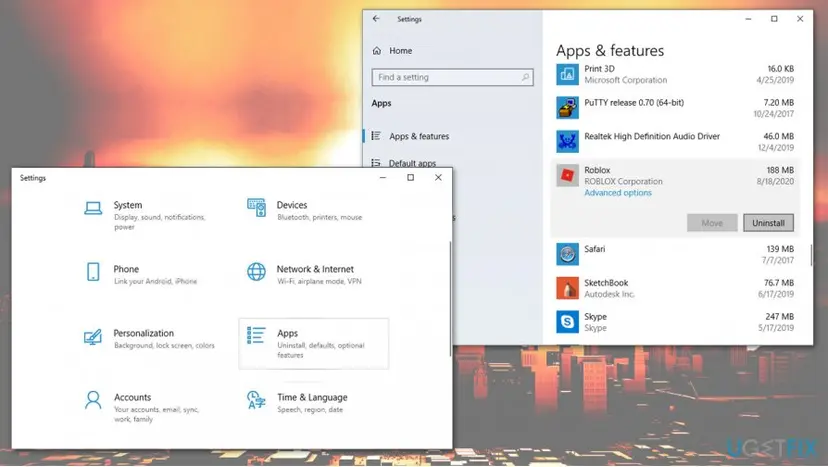Select the PuTTY release 0.70 (64-bit) row
Image resolution: width=828 pixels, height=467 pixels.
pos(675,108)
